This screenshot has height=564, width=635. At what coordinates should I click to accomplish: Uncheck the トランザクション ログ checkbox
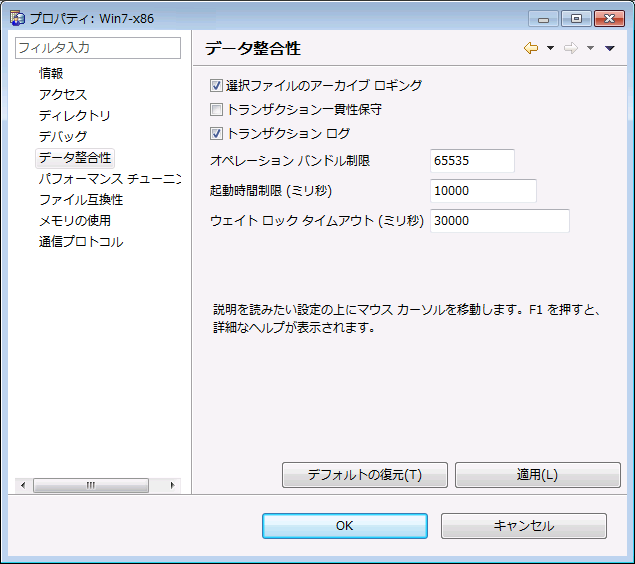[216, 134]
